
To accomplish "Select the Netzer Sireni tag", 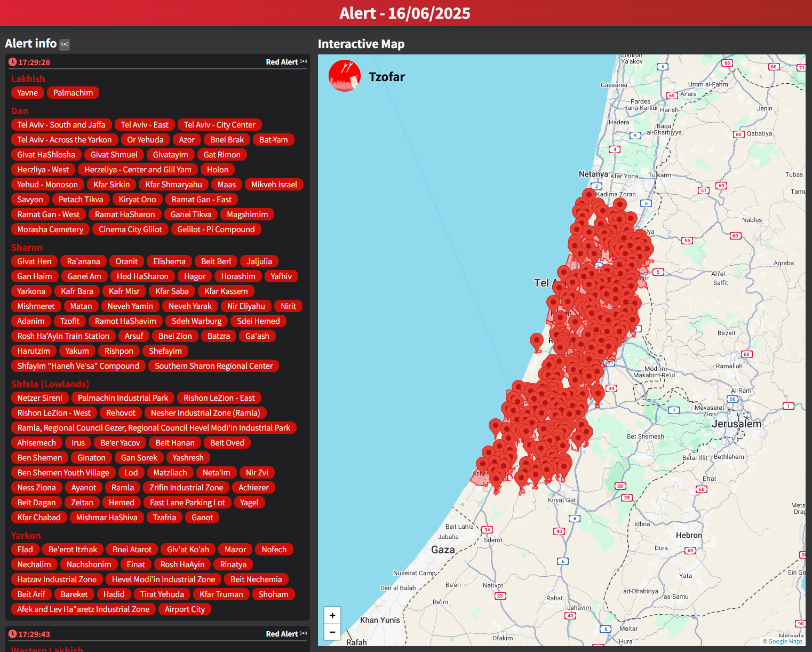I will [40, 398].
